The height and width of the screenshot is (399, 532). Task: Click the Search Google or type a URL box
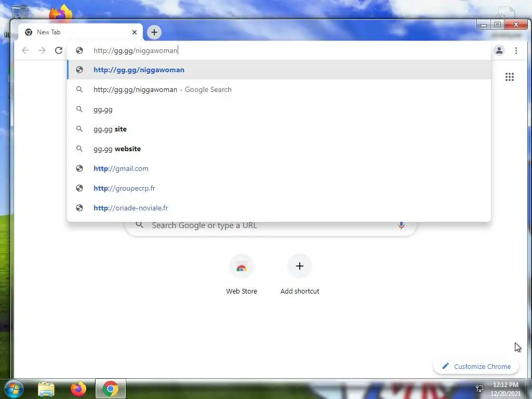(271, 227)
